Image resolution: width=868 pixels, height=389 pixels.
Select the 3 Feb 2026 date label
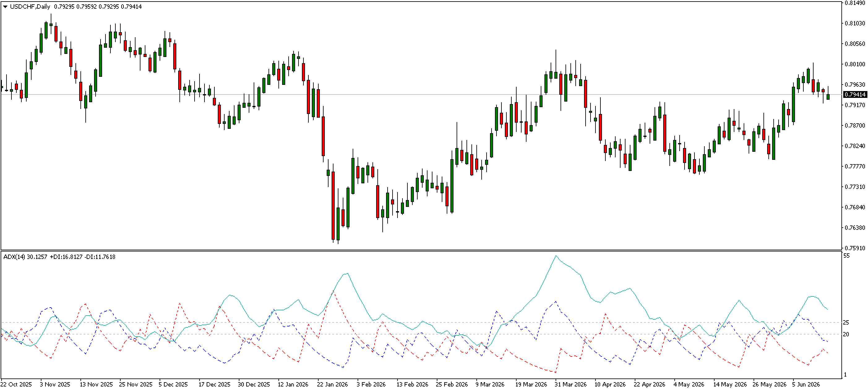[x=371, y=385]
